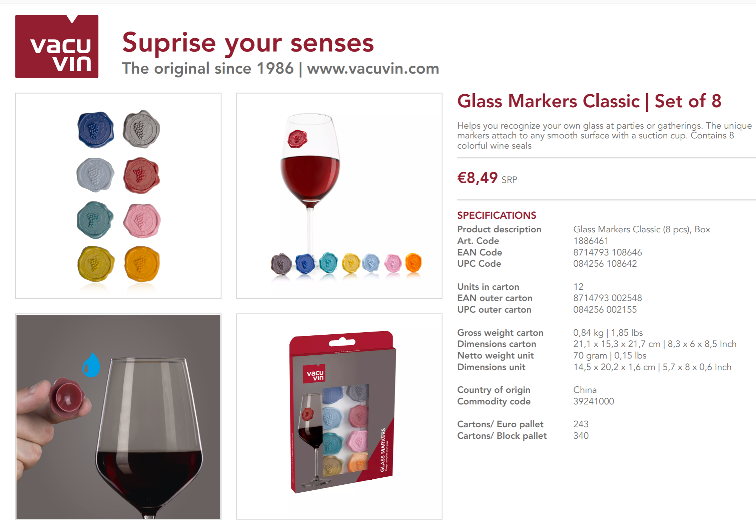Open the packaging box product image
Screen dimensions: 756x532
[x=339, y=416]
